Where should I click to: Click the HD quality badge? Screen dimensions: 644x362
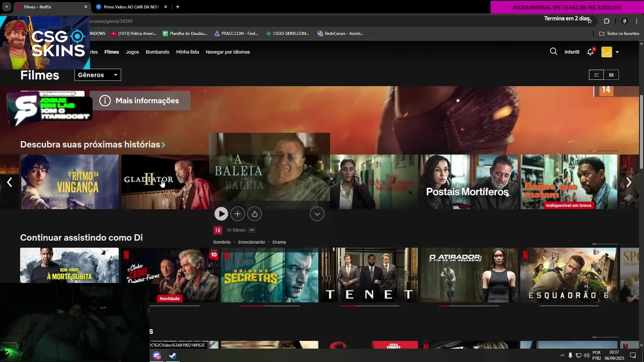point(252,230)
